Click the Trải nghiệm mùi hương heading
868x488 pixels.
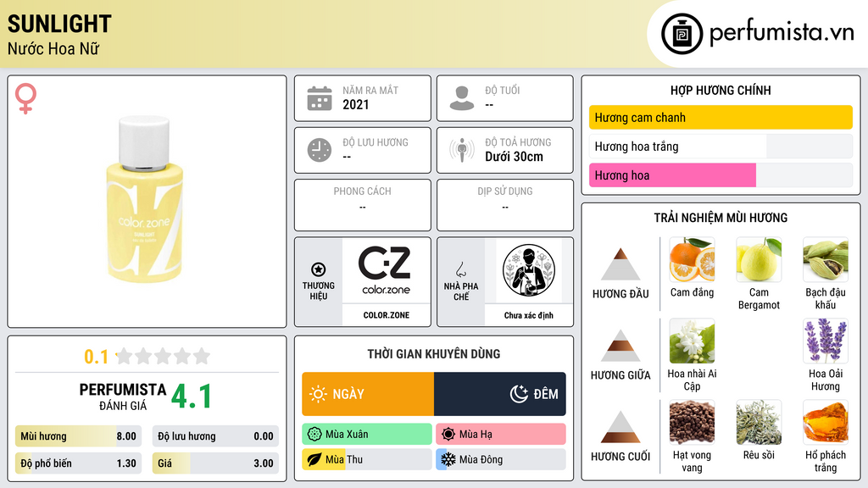click(x=721, y=218)
